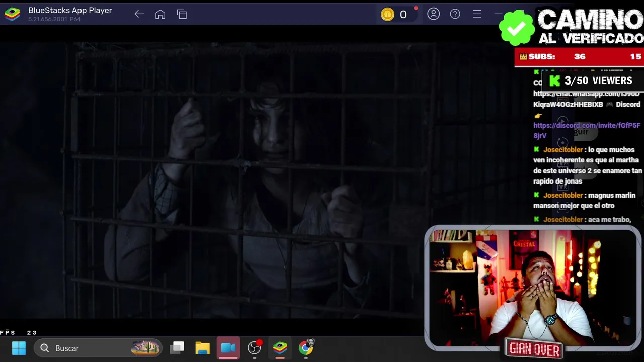The width and height of the screenshot is (644, 362).
Task: Open the discord.com invite link in chat
Action: click(587, 130)
